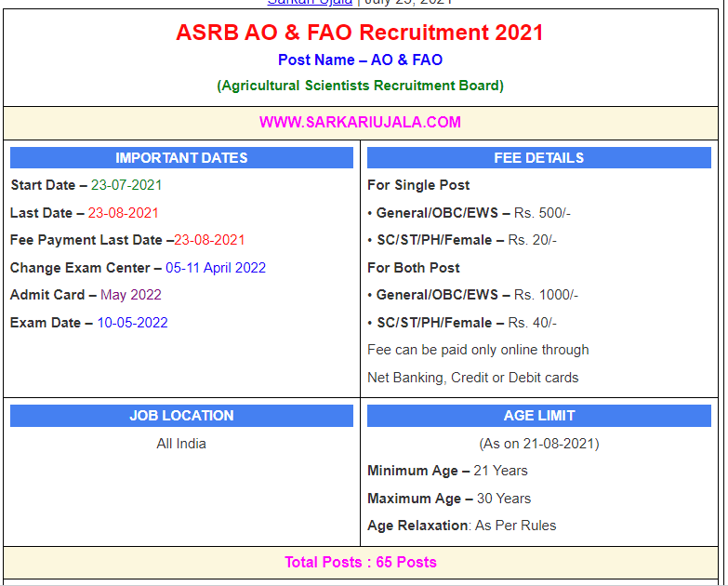Screen dimensions: 728x586
Task: Click the FEE DETAILS section header
Action: pos(538,158)
